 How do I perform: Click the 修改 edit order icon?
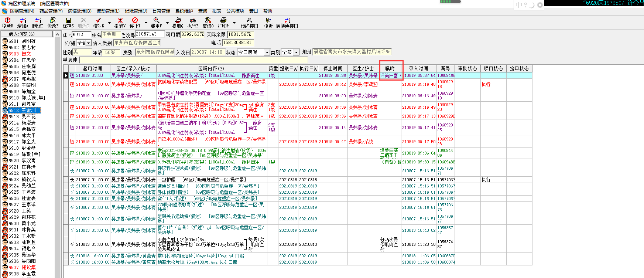tap(53, 21)
